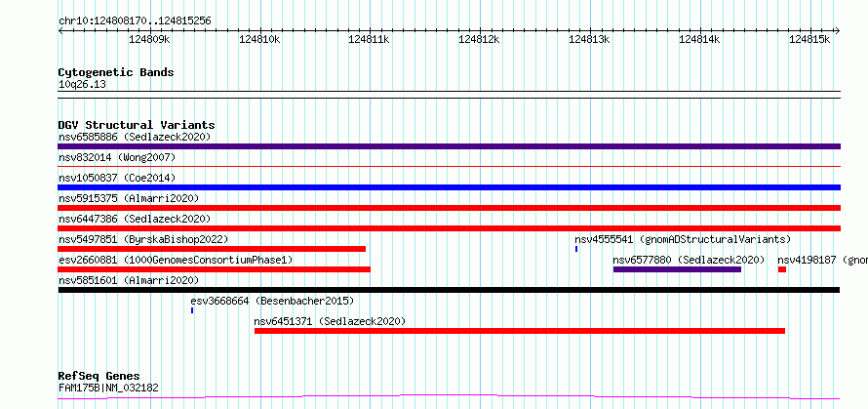
Task: Click nsv5915375 (Almarri2020) label
Action: [129, 198]
